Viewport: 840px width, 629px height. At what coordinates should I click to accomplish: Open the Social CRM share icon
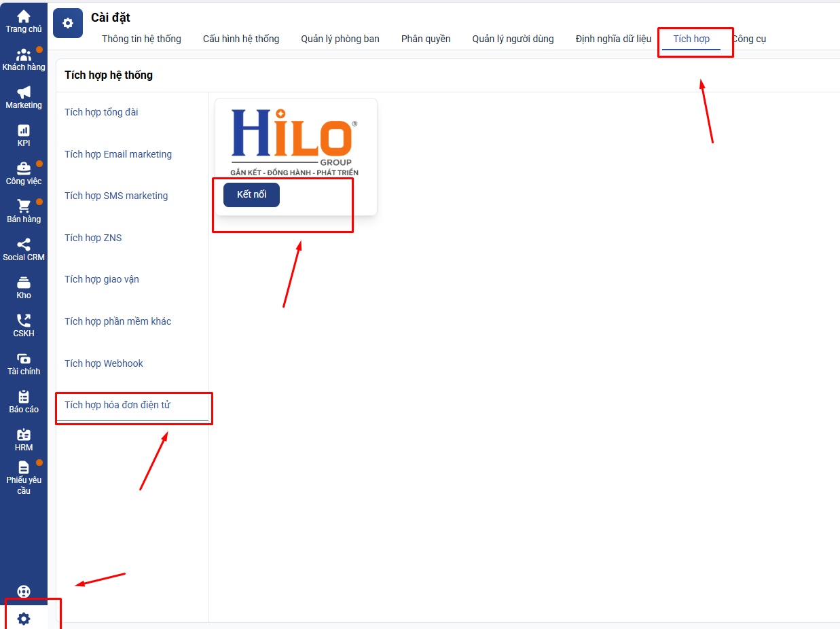coord(24,249)
